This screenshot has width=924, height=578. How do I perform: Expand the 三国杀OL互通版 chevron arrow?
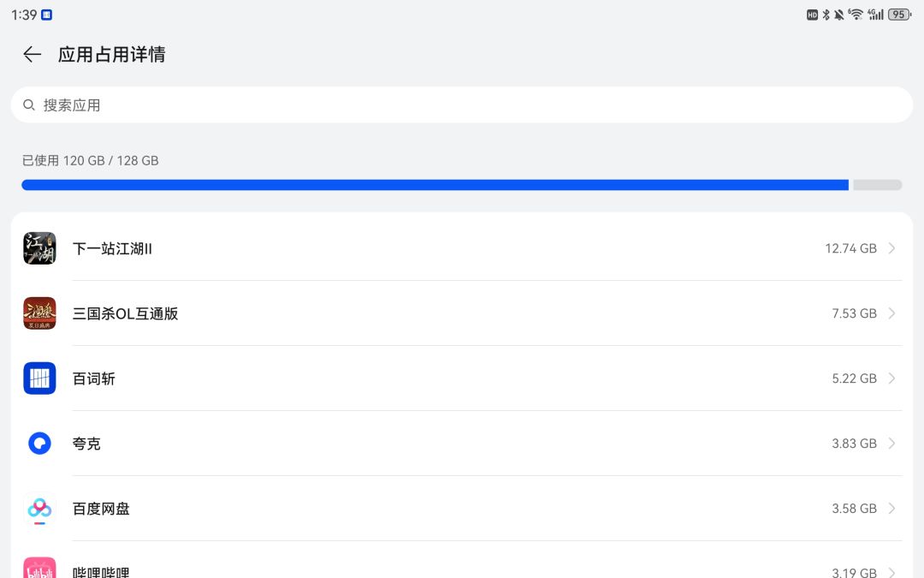click(x=892, y=313)
